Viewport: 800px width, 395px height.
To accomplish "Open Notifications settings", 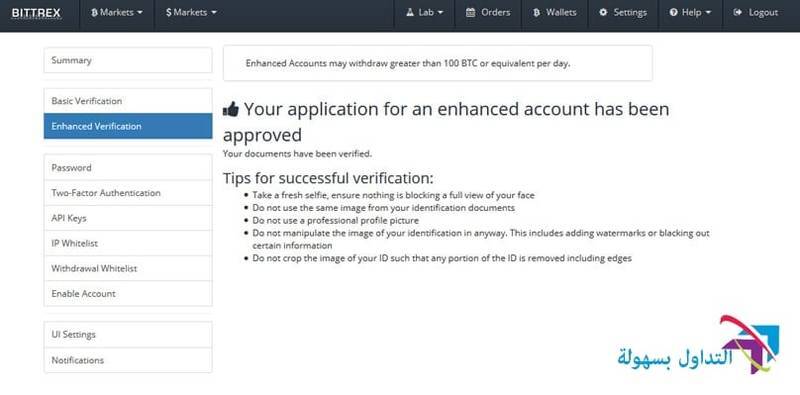I will click(128, 360).
